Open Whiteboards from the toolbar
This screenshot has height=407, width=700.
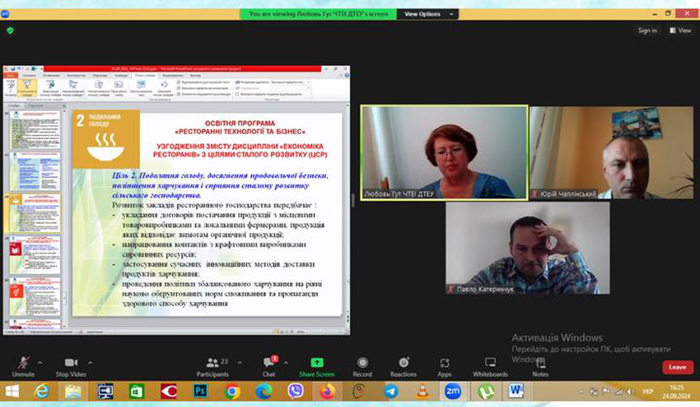[490, 361]
